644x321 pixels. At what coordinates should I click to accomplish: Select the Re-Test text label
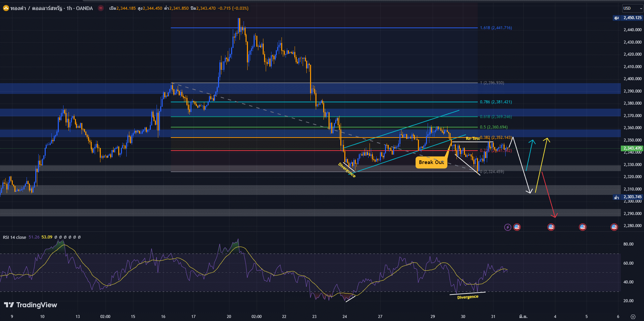(x=473, y=139)
